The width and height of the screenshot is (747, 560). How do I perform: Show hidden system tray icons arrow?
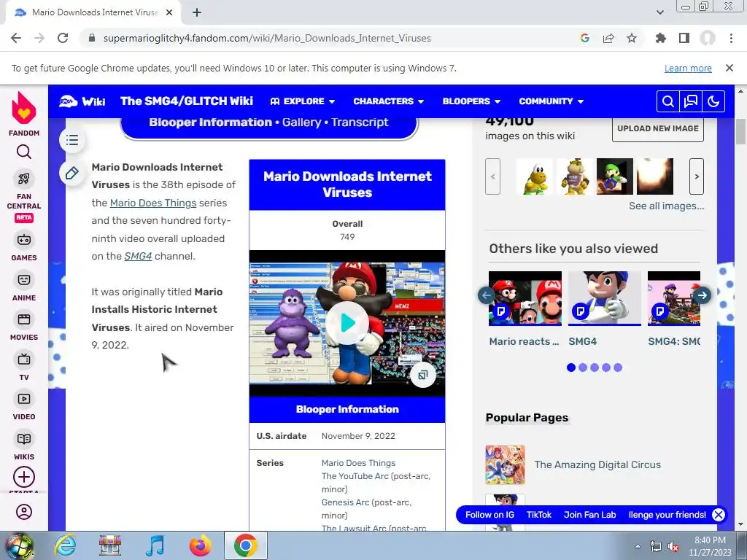[638, 546]
